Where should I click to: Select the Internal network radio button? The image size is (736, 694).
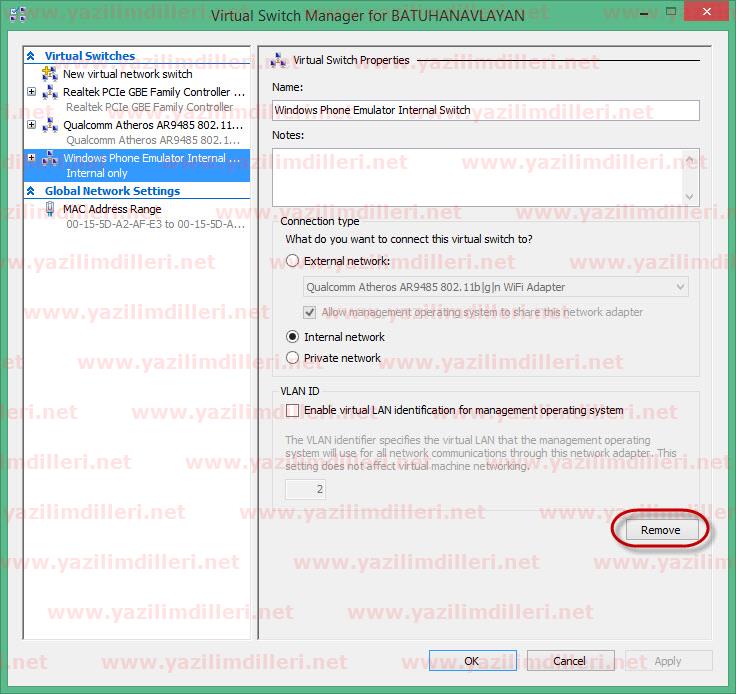point(292,337)
